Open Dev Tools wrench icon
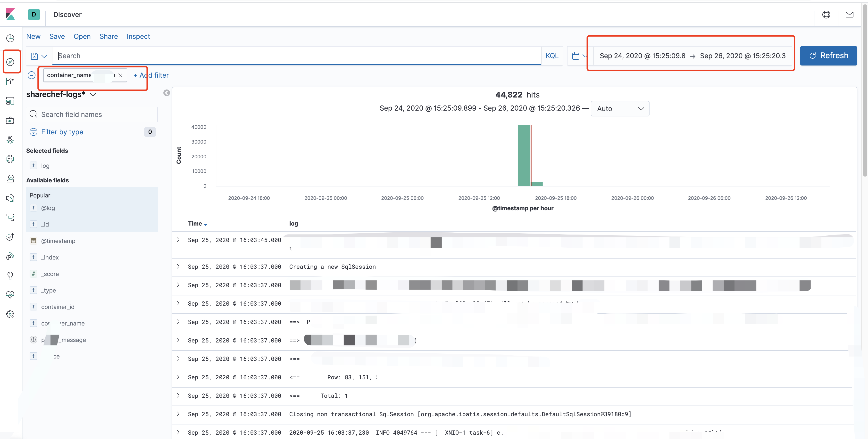The width and height of the screenshot is (868, 439). tap(10, 275)
